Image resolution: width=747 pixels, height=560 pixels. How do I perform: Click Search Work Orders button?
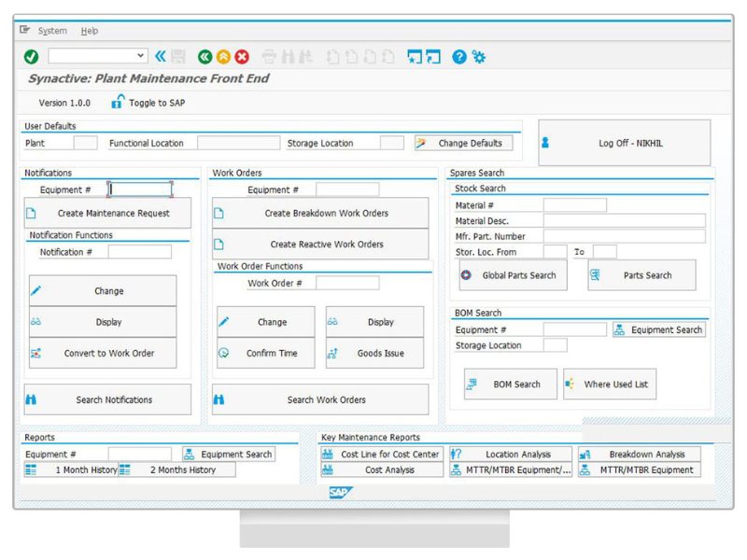point(320,399)
